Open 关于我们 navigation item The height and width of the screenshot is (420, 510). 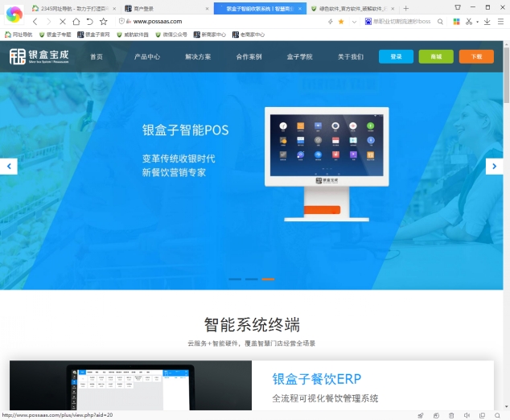tap(351, 56)
